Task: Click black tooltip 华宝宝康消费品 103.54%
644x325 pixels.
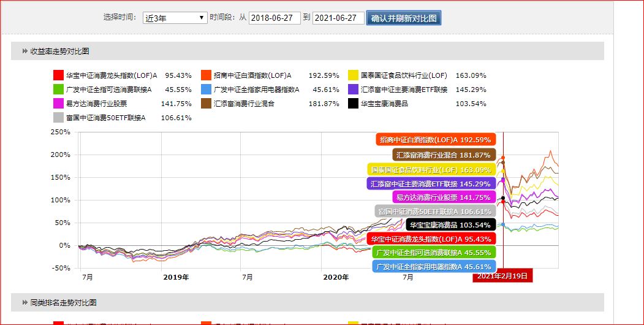Action: [x=451, y=225]
